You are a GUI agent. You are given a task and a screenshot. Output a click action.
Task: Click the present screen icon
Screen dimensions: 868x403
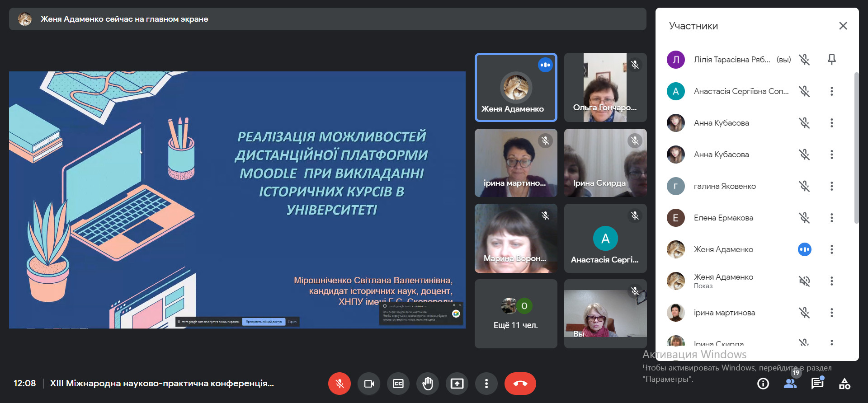(457, 384)
